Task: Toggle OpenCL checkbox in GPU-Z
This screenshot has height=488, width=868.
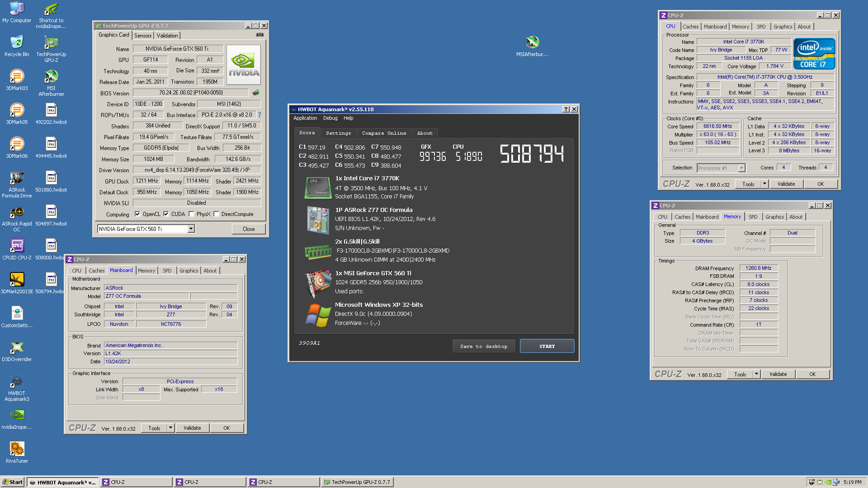Action: (x=137, y=214)
